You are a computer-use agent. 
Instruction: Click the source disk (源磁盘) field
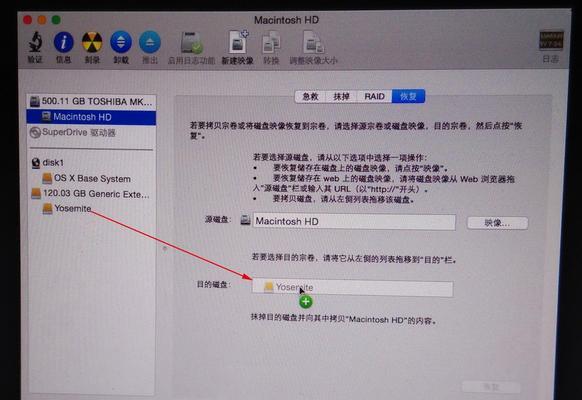pyautogui.click(x=354, y=222)
